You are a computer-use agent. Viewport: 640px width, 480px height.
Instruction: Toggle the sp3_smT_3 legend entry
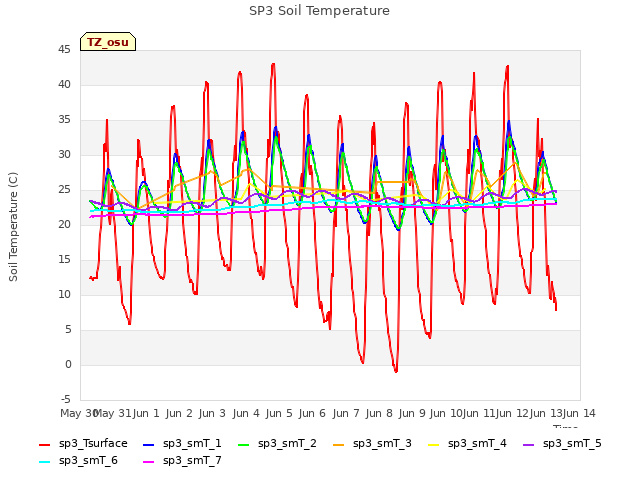372,444
